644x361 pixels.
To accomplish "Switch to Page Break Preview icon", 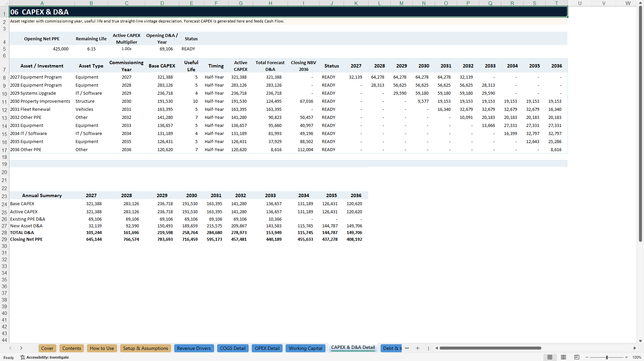I will [x=577, y=357].
